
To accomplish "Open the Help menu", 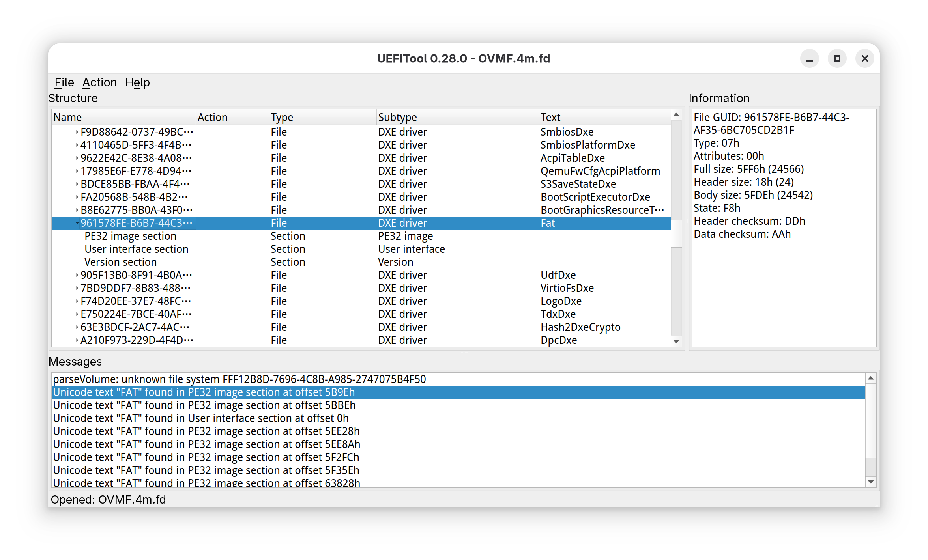I will tap(137, 82).
